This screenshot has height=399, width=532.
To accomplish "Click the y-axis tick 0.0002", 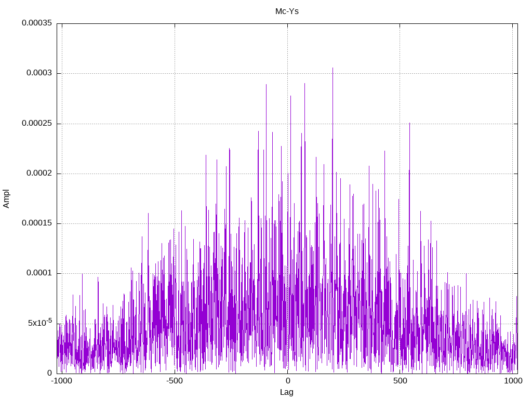I will coord(39,173).
